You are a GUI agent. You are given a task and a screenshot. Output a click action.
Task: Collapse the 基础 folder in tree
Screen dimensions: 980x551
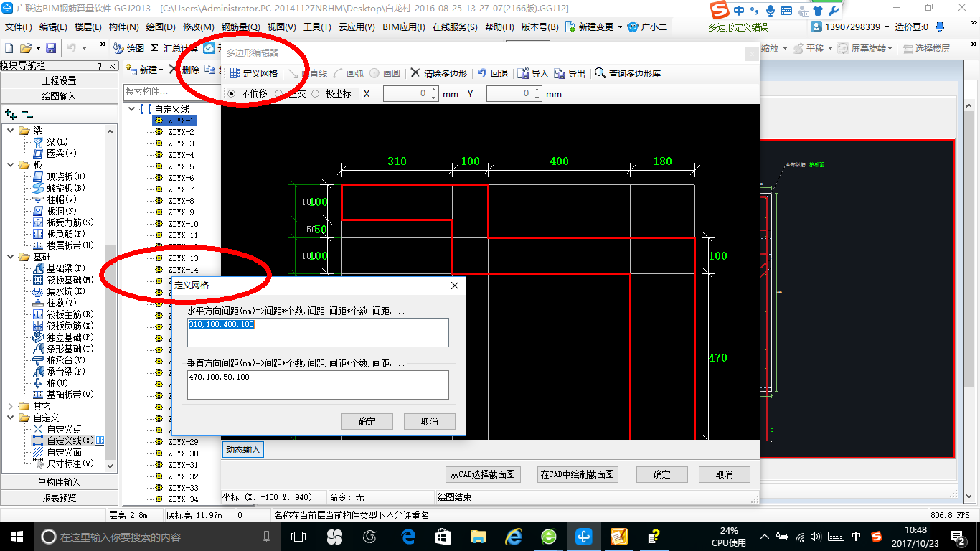[10, 257]
